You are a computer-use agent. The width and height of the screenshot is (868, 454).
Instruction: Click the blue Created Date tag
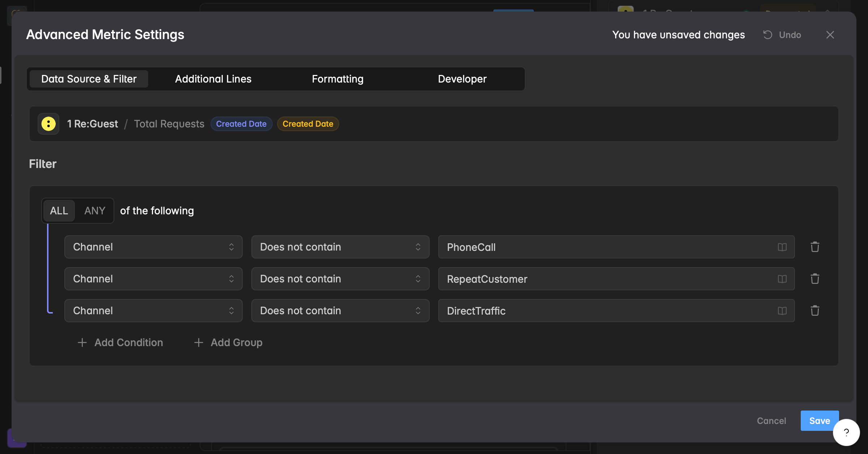pos(241,124)
